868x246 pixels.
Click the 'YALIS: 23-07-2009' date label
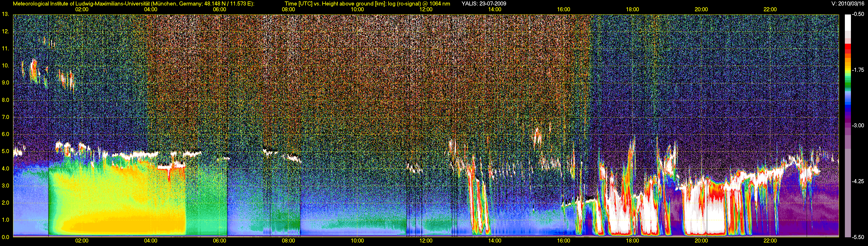tap(484, 4)
